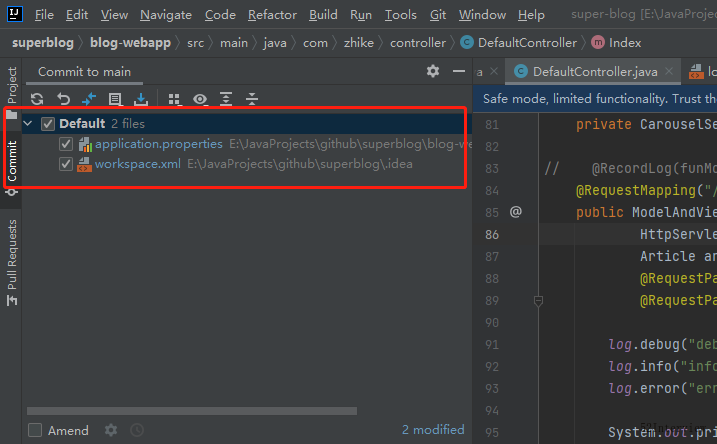Open the Run menu
The height and width of the screenshot is (444, 717).
point(361,15)
